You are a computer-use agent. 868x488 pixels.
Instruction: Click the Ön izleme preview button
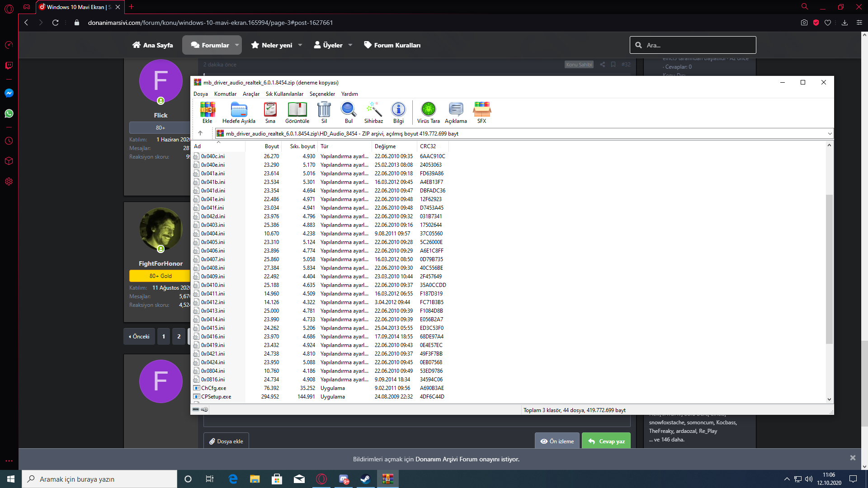click(557, 441)
